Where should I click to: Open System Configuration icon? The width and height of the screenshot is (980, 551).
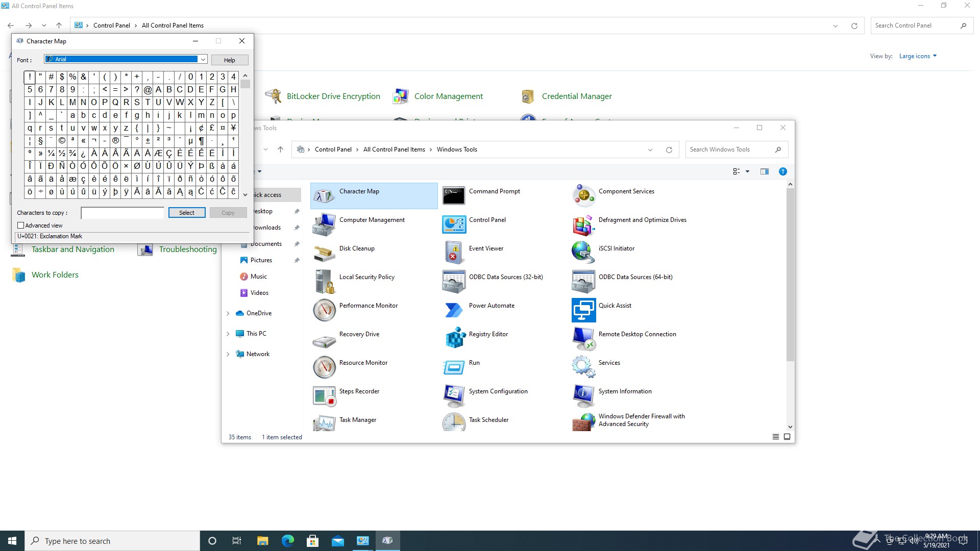[x=454, y=396]
